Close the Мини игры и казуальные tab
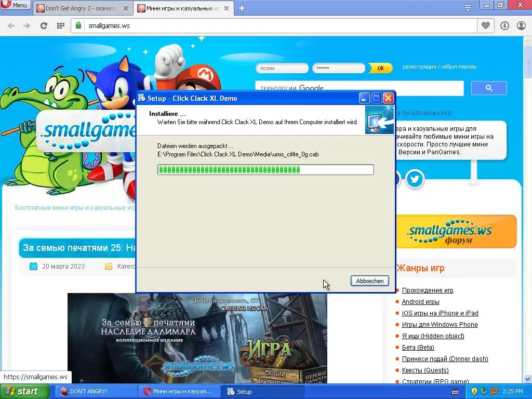Screen dimensions: 532x399 click(227, 8)
